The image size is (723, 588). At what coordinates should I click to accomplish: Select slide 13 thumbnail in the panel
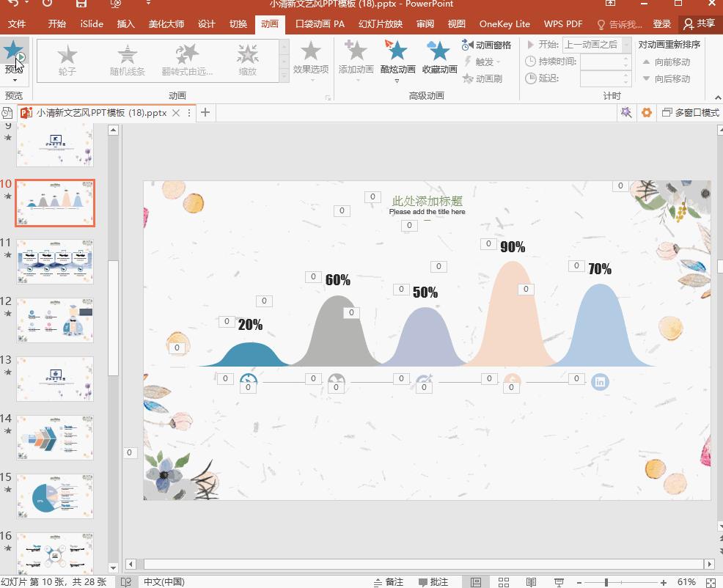pyautogui.click(x=54, y=378)
